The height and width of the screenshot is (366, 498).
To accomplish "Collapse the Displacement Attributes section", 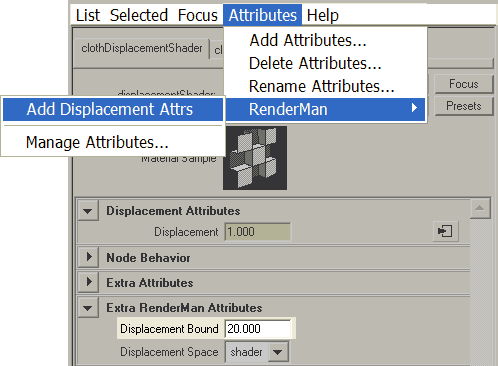I will [88, 211].
